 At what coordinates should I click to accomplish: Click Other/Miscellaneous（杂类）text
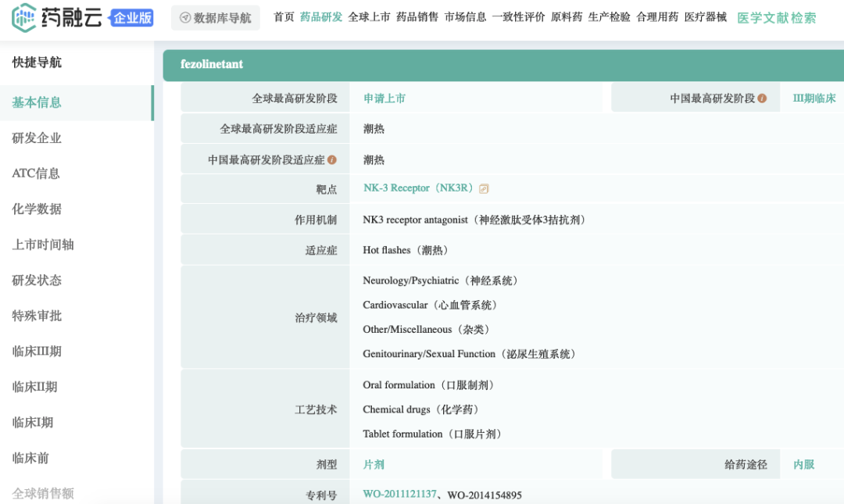pos(426,329)
